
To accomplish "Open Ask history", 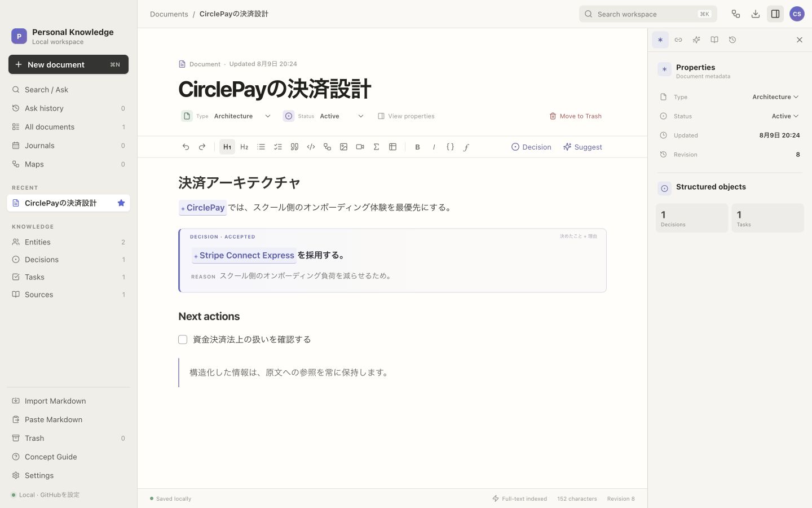I will (x=68, y=108).
